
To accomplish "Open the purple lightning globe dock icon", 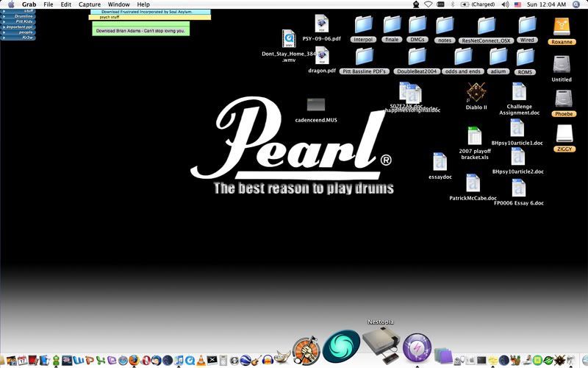I will pos(417,348).
